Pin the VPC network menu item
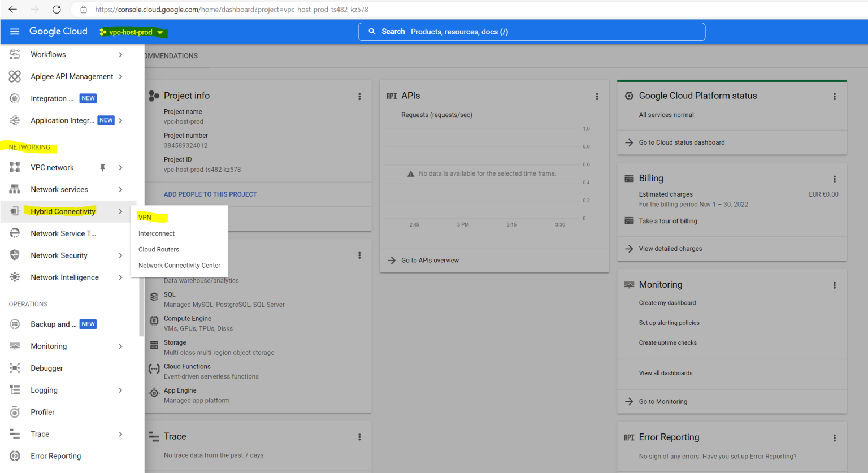The width and height of the screenshot is (868, 473). click(103, 167)
